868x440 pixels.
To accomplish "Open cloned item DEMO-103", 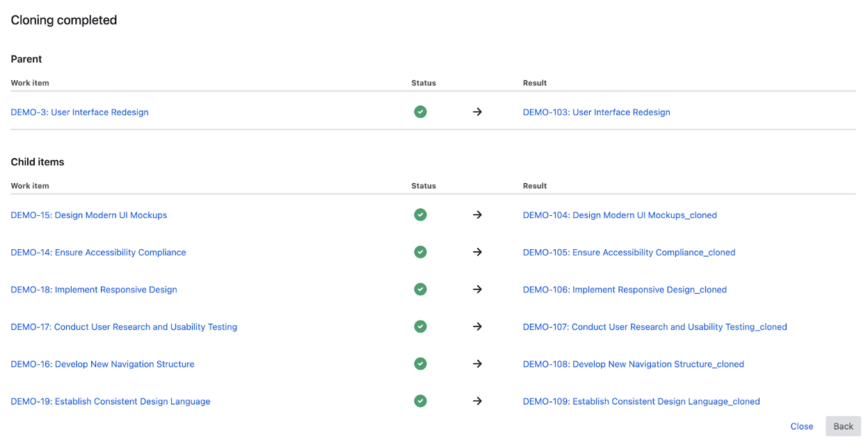I will (596, 112).
